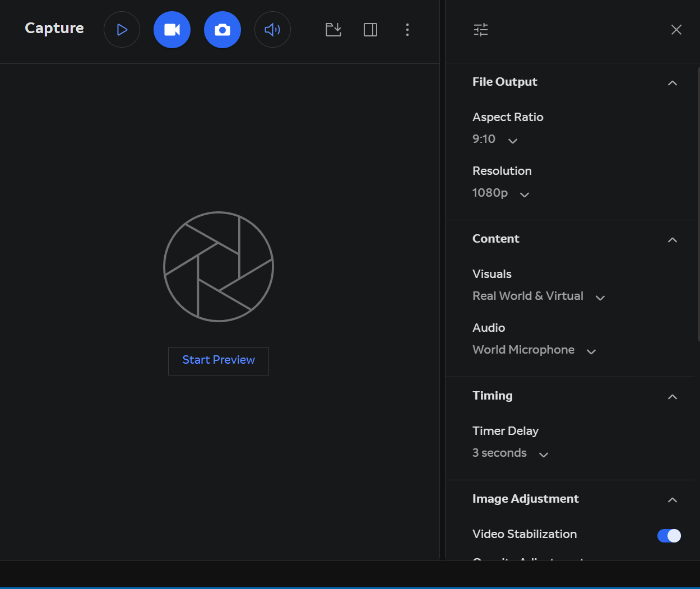Open the three-dot overflow menu
The width and height of the screenshot is (700, 589).
pos(407,30)
